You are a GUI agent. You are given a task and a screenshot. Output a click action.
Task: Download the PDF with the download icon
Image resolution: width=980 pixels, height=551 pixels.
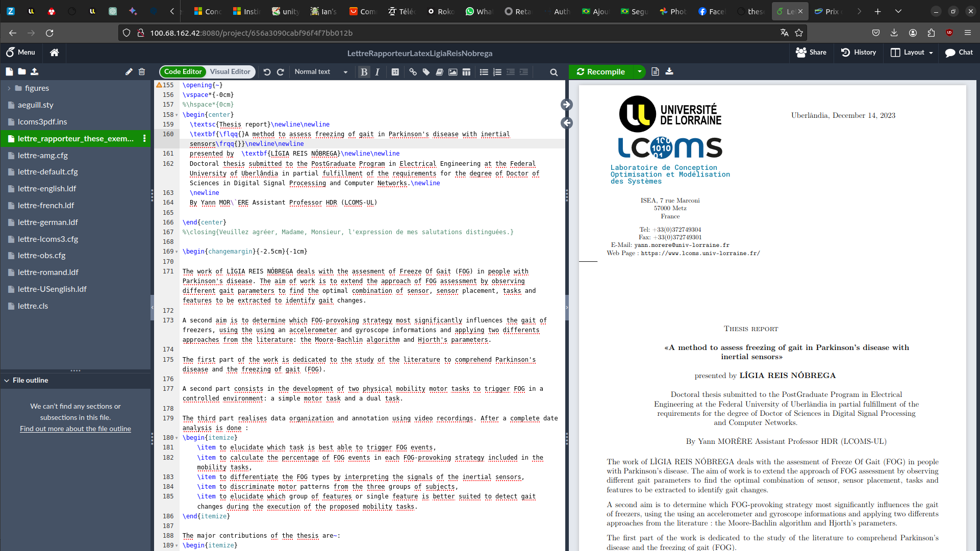tap(669, 71)
